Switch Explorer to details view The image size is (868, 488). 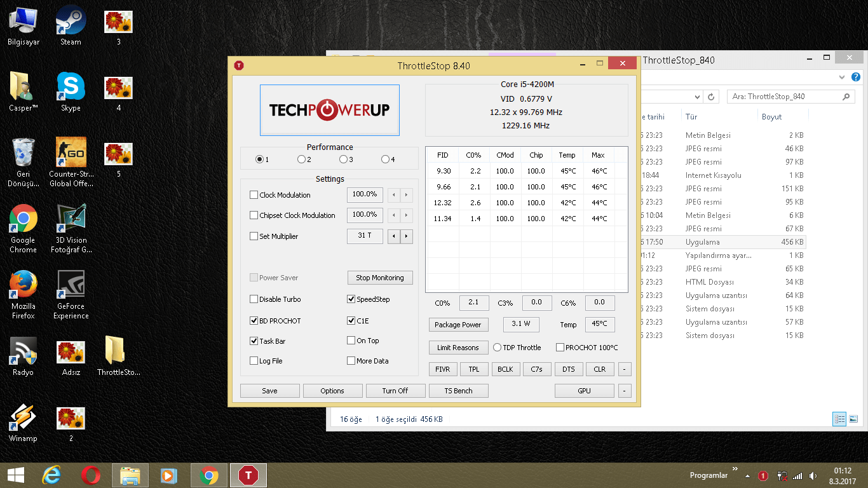pos(840,419)
